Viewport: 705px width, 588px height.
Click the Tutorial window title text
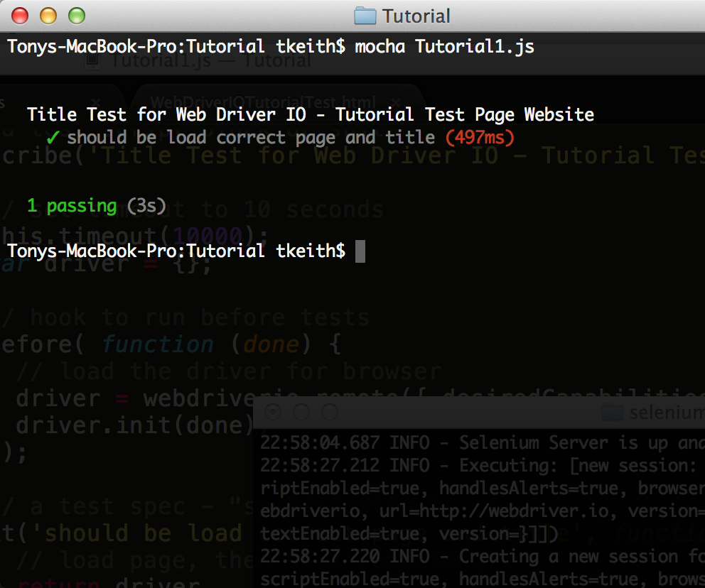click(x=417, y=16)
